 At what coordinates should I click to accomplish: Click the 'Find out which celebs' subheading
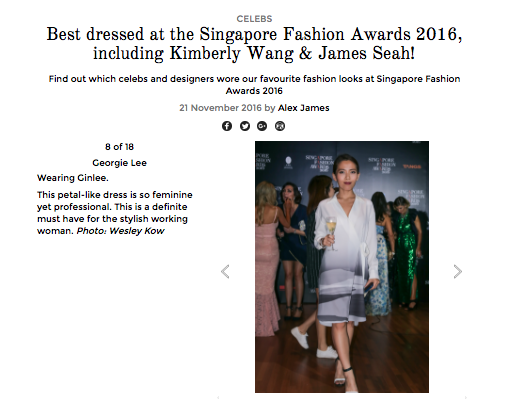[x=254, y=85]
